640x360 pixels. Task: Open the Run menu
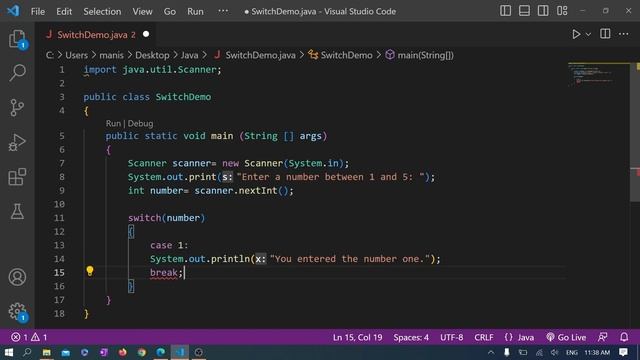click(195, 11)
